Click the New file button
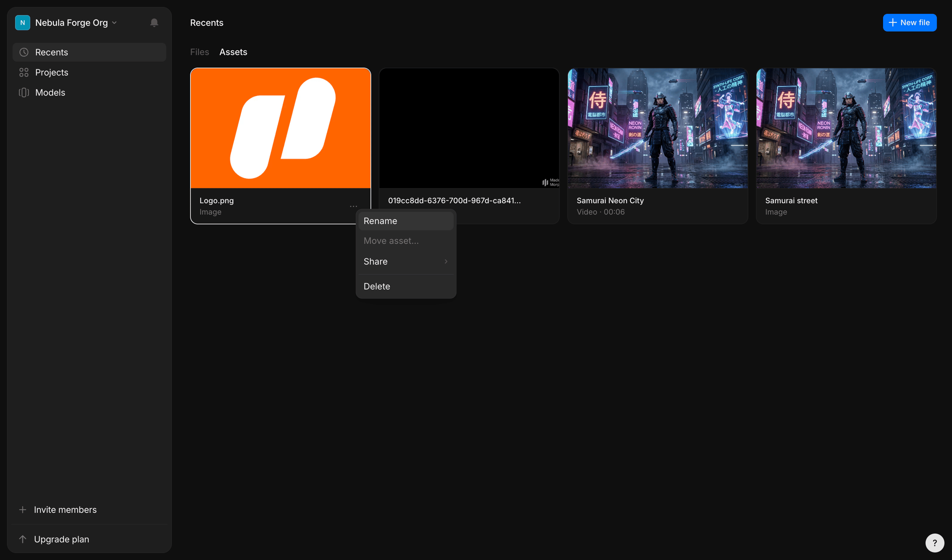 click(x=910, y=23)
